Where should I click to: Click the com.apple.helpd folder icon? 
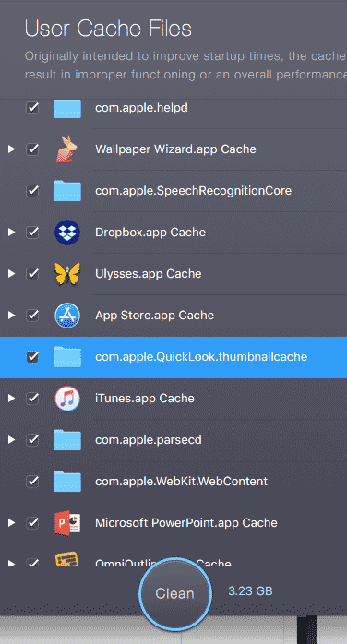point(67,109)
